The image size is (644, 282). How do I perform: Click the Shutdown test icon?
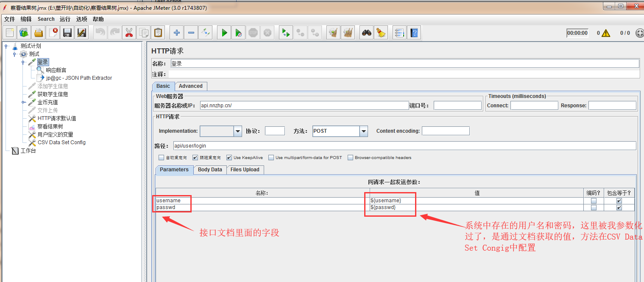point(268,33)
